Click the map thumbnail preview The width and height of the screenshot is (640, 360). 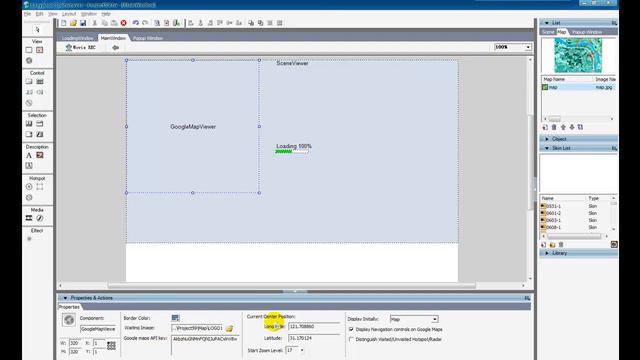click(578, 55)
